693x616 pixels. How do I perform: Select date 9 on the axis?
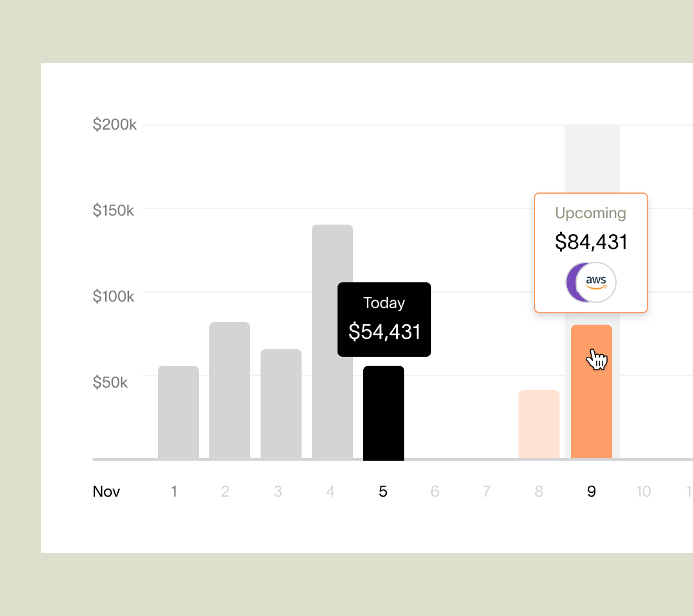click(x=592, y=492)
